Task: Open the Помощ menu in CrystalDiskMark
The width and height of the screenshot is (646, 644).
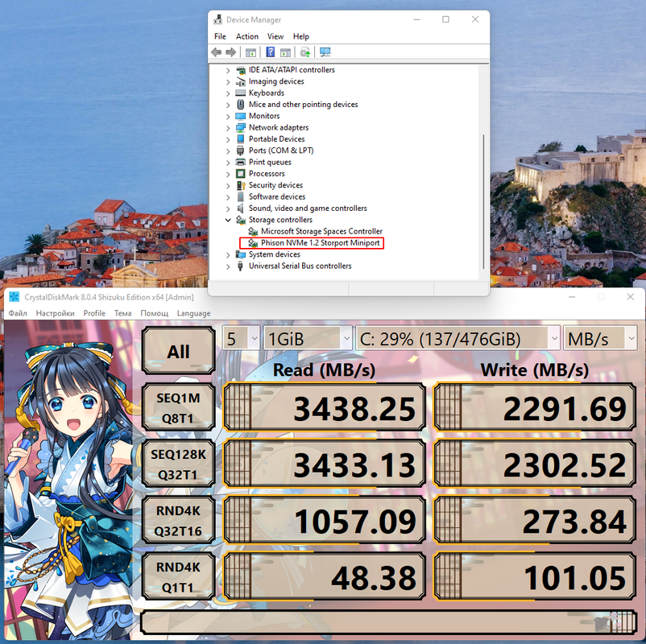Action: [155, 313]
